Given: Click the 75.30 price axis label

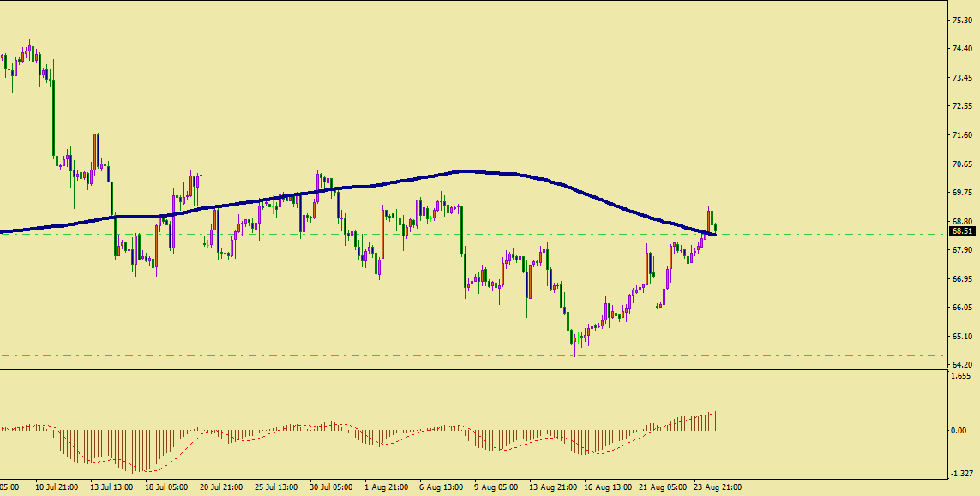Looking at the screenshot, I should [963, 21].
